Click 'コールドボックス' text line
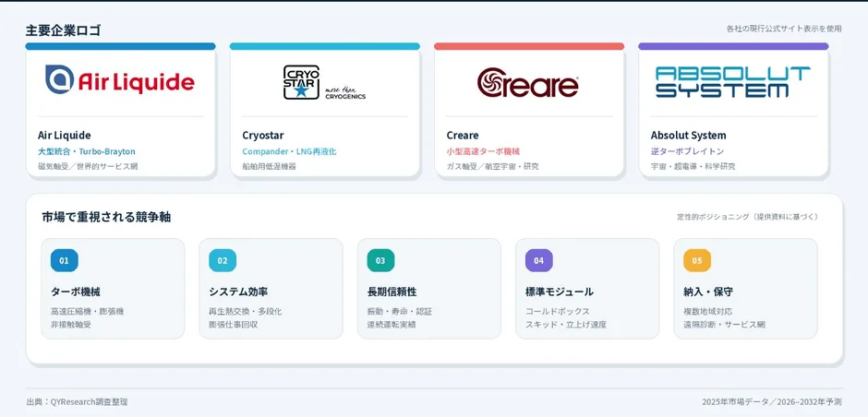This screenshot has height=417, width=868. (558, 312)
